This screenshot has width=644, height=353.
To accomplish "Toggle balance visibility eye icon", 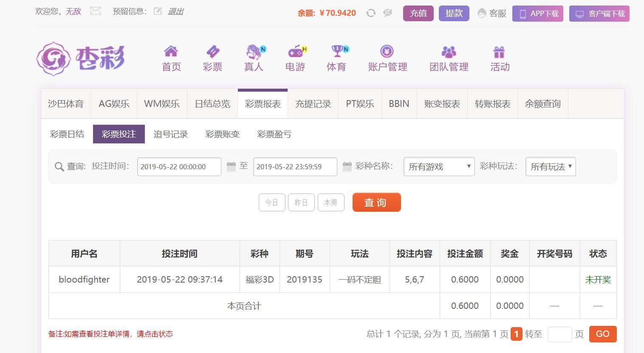I will tap(387, 13).
